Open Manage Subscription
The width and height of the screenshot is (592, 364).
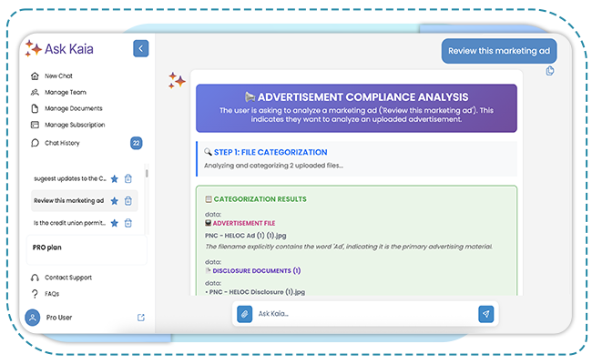click(75, 125)
